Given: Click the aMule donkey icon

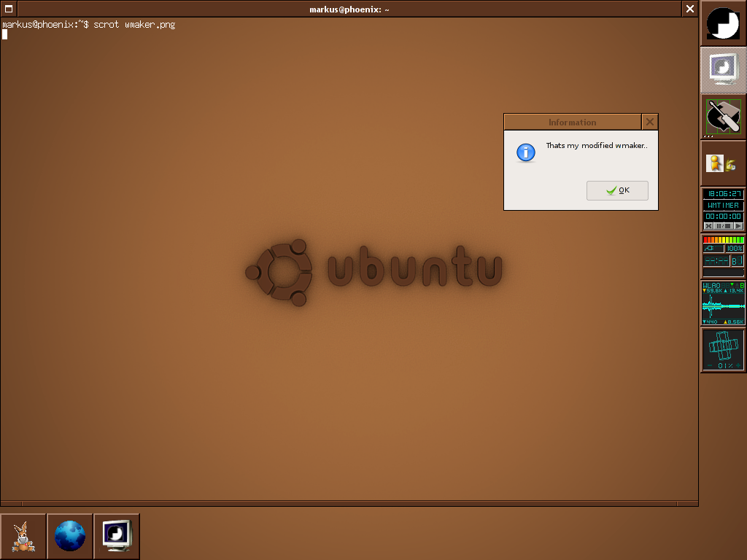Looking at the screenshot, I should coord(23,536).
